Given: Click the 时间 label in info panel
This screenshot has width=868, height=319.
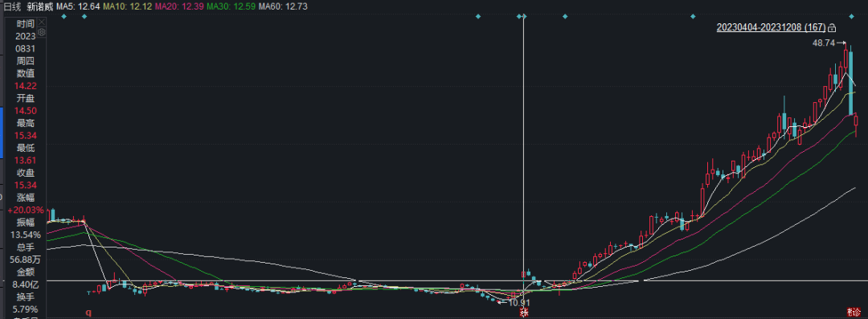Looking at the screenshot, I should pos(26,23).
